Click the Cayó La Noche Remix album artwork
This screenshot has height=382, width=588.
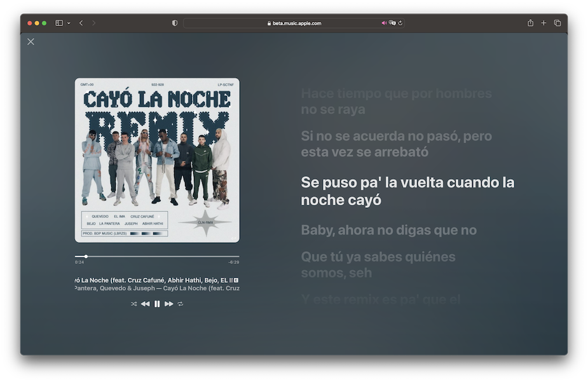point(157,160)
